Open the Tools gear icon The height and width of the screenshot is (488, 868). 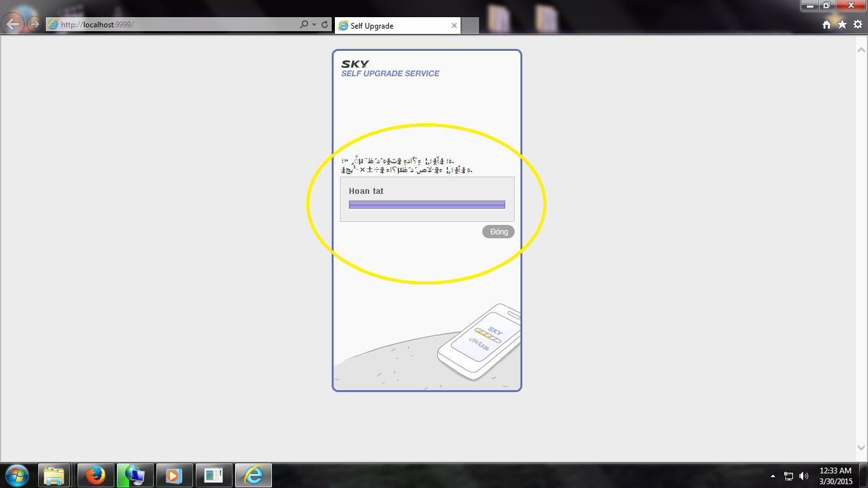(x=858, y=24)
